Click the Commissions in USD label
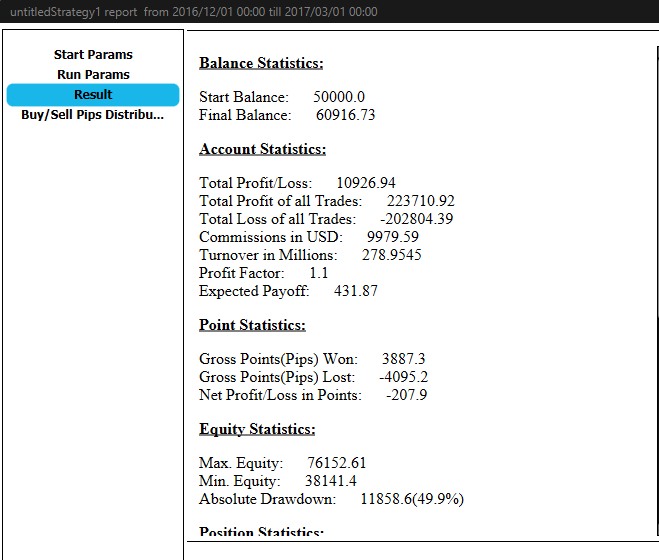 271,237
